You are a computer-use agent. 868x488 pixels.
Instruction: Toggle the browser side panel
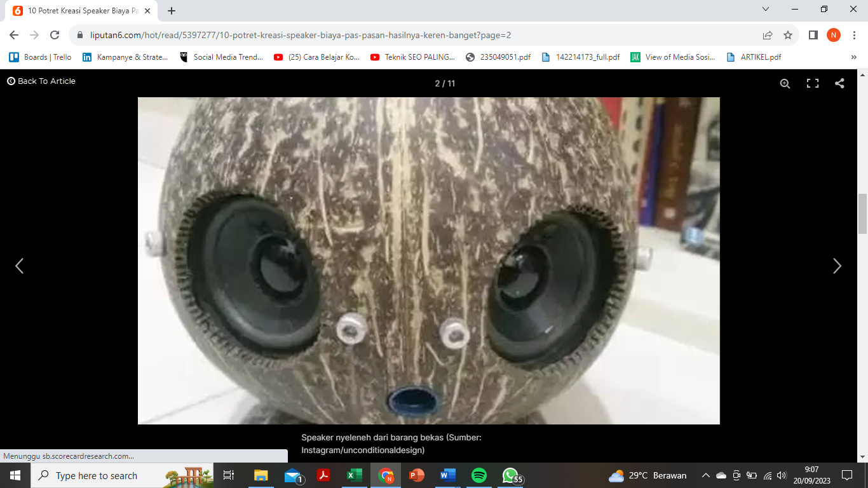[x=813, y=35]
